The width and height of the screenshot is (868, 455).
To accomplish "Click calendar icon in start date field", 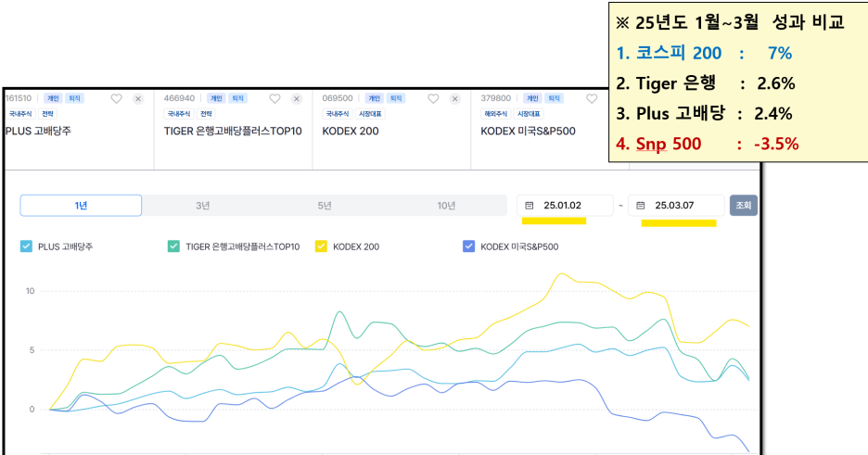I will click(530, 206).
